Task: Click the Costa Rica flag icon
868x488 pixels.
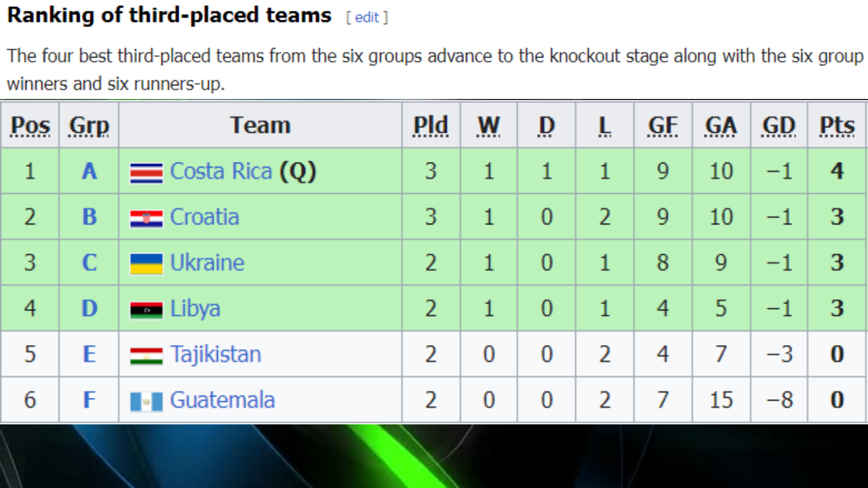Action: 146,172
